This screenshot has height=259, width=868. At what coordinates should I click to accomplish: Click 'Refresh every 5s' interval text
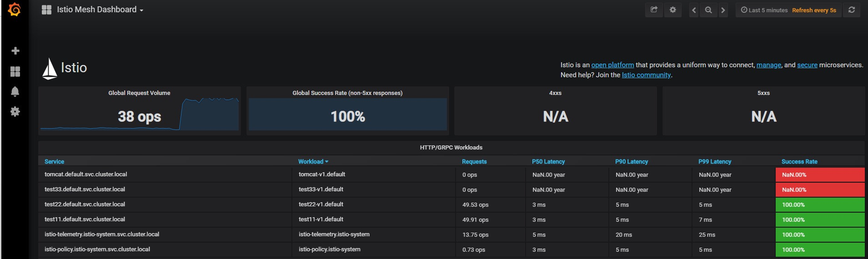[x=814, y=10]
